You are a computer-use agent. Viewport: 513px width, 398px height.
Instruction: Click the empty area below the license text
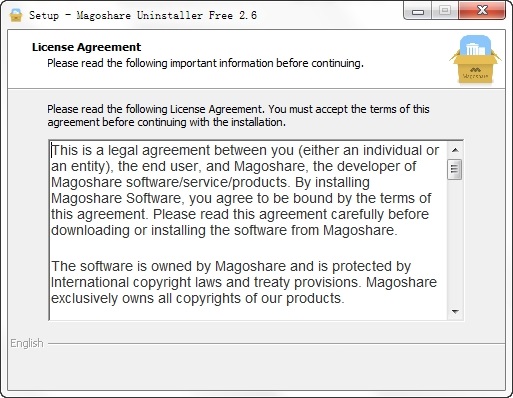point(248,314)
